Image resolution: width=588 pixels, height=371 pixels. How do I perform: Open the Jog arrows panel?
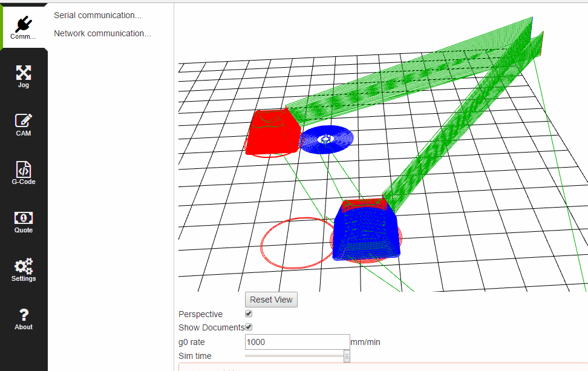point(24,76)
